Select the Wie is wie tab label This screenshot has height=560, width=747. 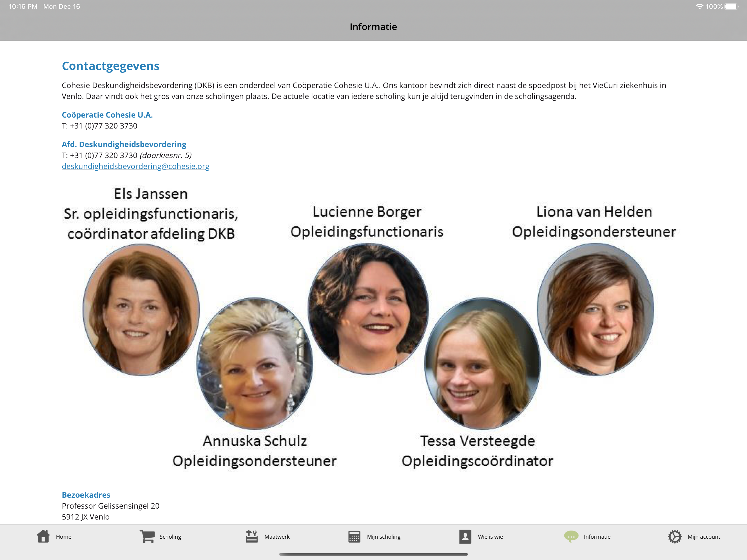pyautogui.click(x=490, y=537)
